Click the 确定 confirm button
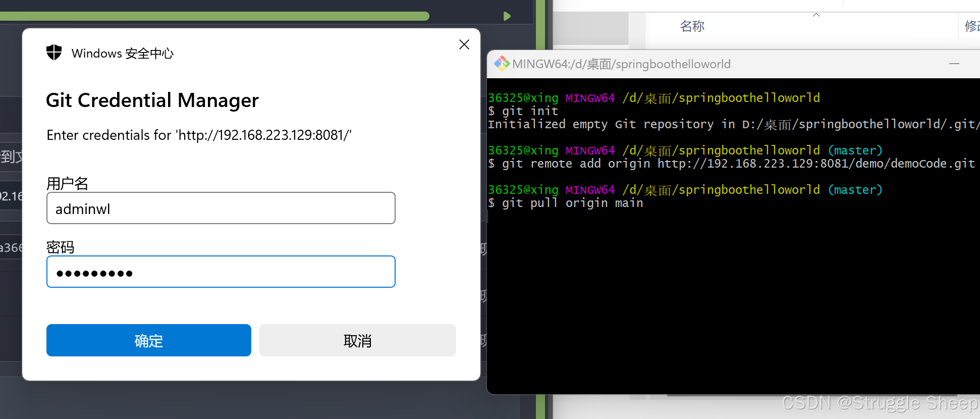This screenshot has height=419, width=980. (149, 340)
